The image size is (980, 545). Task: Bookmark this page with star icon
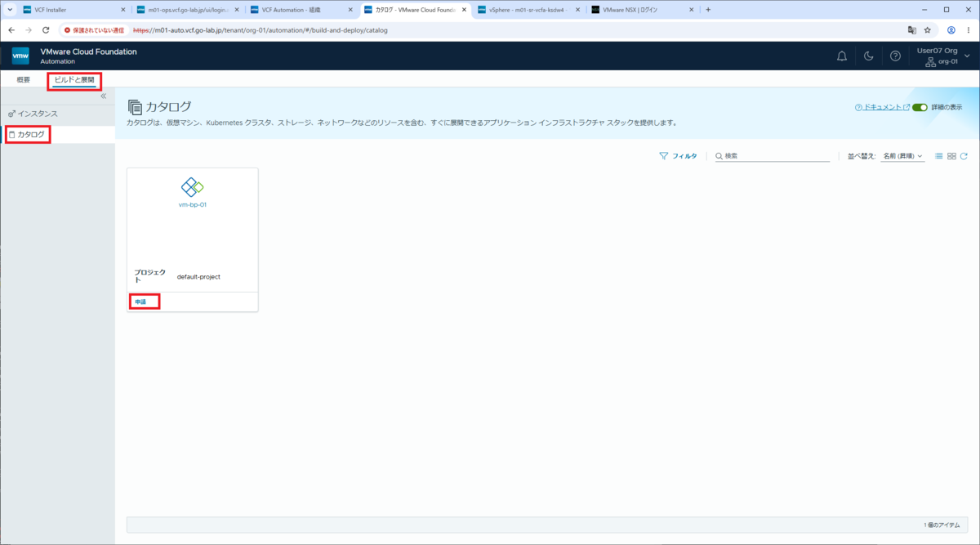pyautogui.click(x=928, y=30)
